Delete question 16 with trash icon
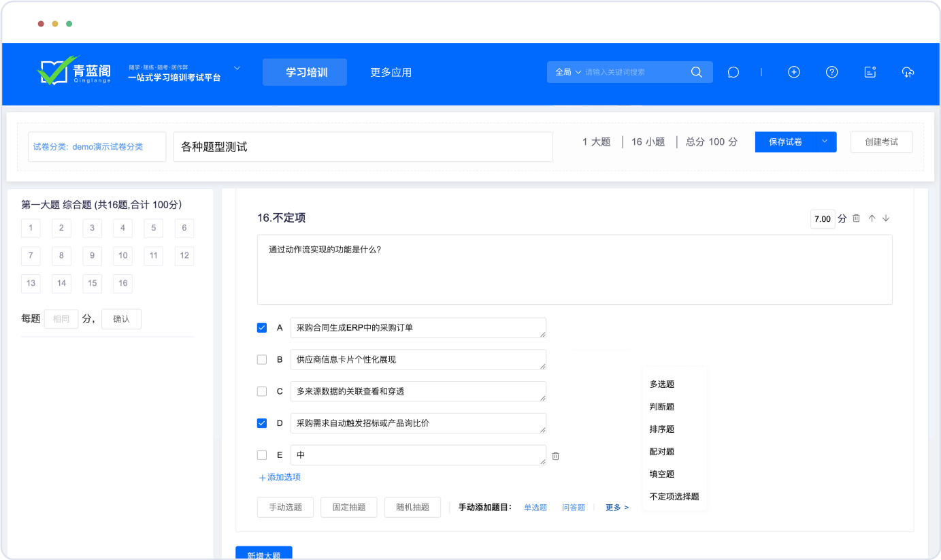The width and height of the screenshot is (941, 560). pyautogui.click(x=856, y=218)
